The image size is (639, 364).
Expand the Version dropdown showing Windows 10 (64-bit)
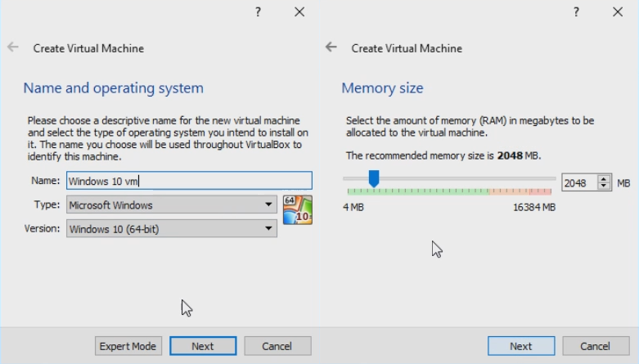[x=171, y=229]
